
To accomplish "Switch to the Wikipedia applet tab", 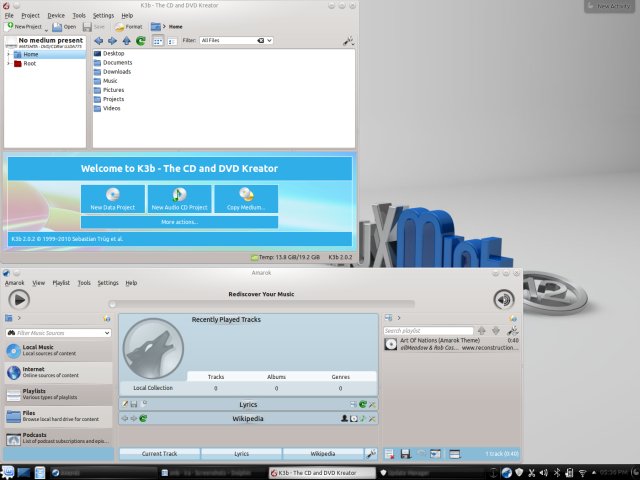I will (323, 453).
